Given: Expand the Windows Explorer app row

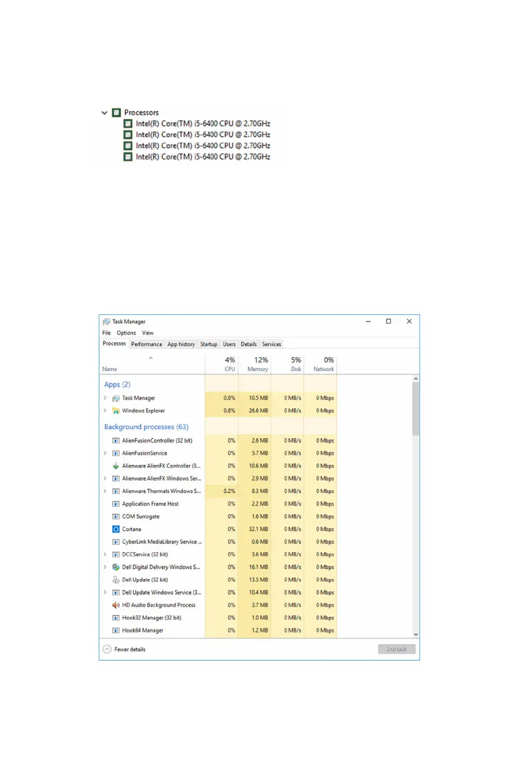Looking at the screenshot, I should click(105, 411).
